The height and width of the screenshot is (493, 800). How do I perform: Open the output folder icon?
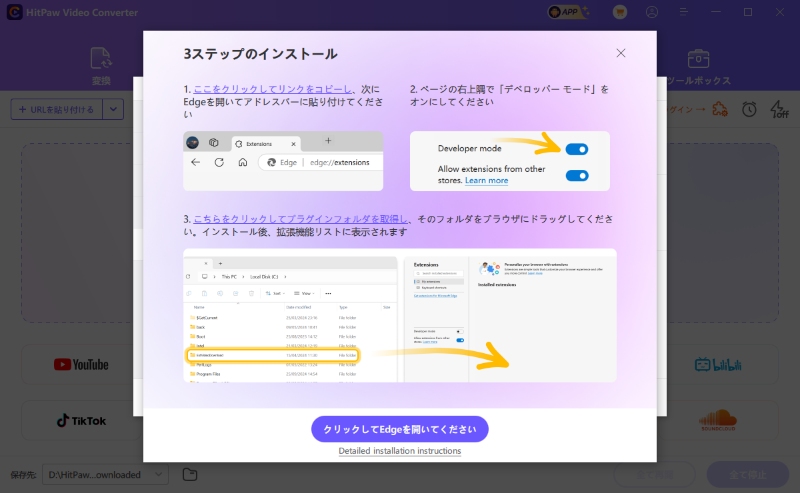(x=190, y=475)
